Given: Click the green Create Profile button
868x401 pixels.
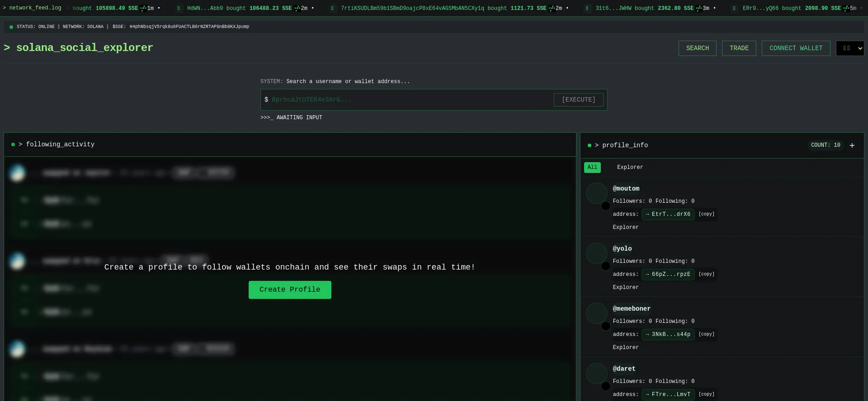Looking at the screenshot, I should (290, 290).
